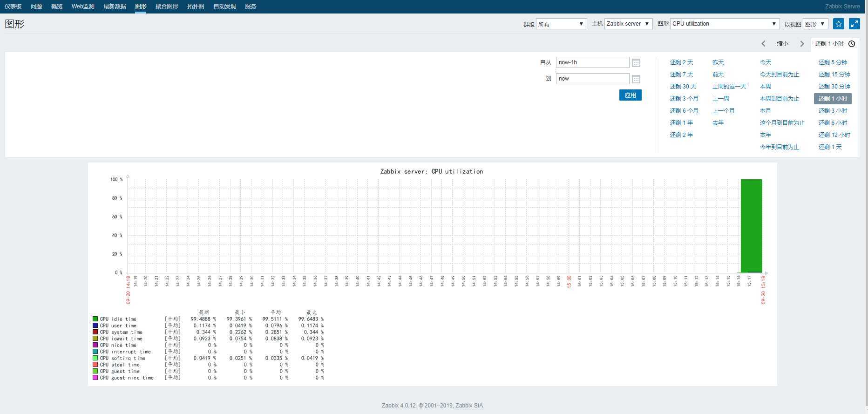Open calendar picker for 到 field
This screenshot has height=414, width=868.
point(636,79)
